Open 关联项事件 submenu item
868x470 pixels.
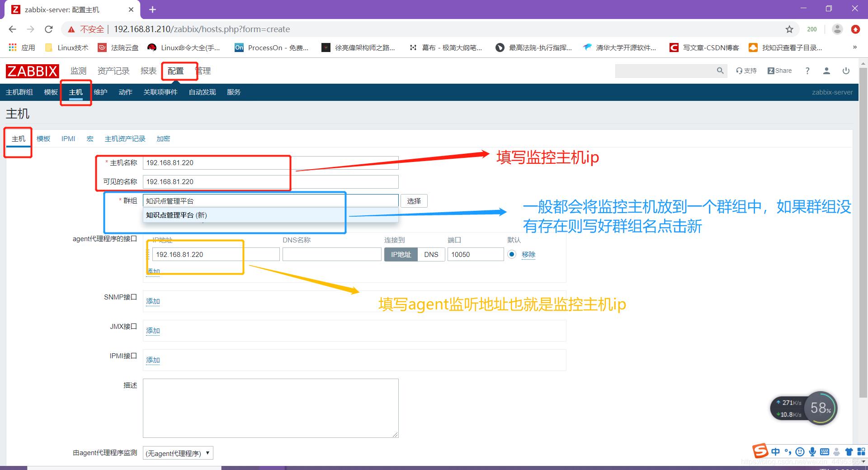pyautogui.click(x=160, y=92)
